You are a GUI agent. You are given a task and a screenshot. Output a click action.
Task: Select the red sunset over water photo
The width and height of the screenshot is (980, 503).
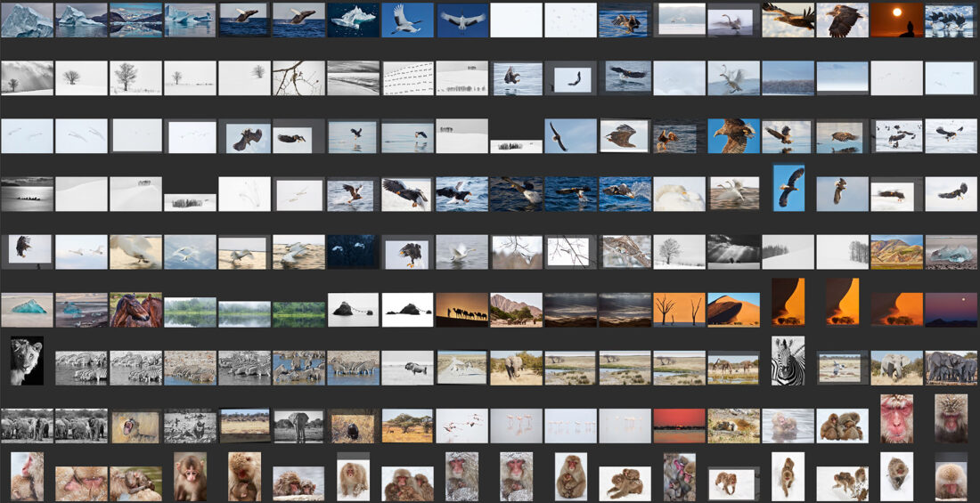click(679, 426)
